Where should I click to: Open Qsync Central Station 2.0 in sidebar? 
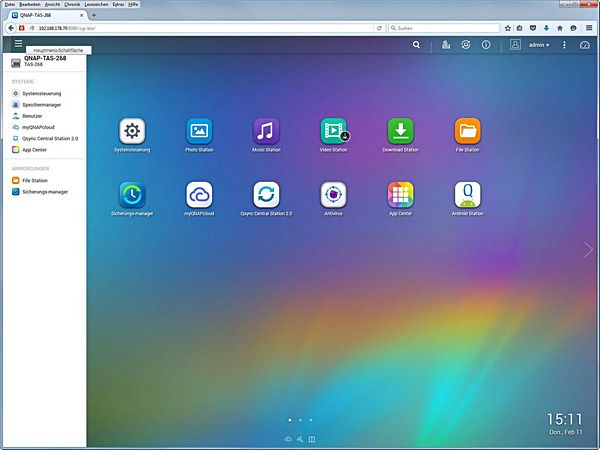(45, 139)
